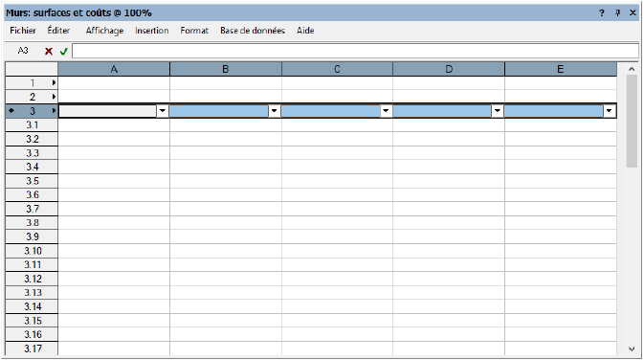Select column header C
This screenshot has width=644, height=360.
[337, 69]
